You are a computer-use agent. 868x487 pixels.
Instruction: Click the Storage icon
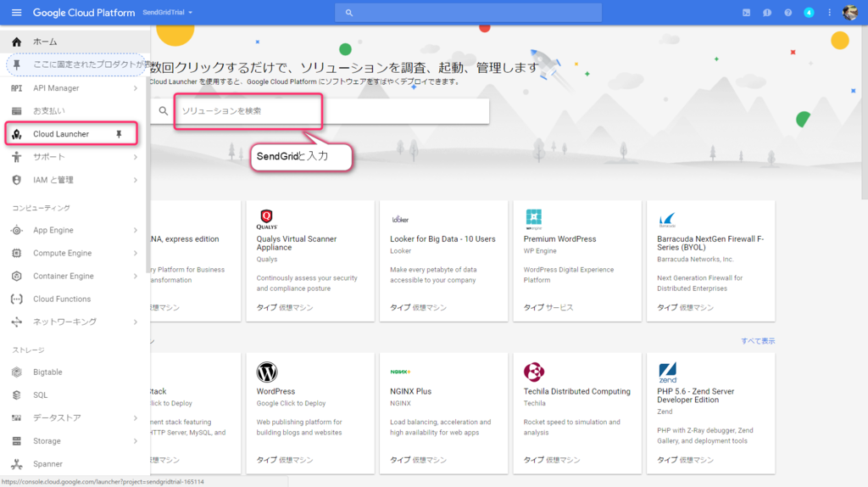pos(17,441)
